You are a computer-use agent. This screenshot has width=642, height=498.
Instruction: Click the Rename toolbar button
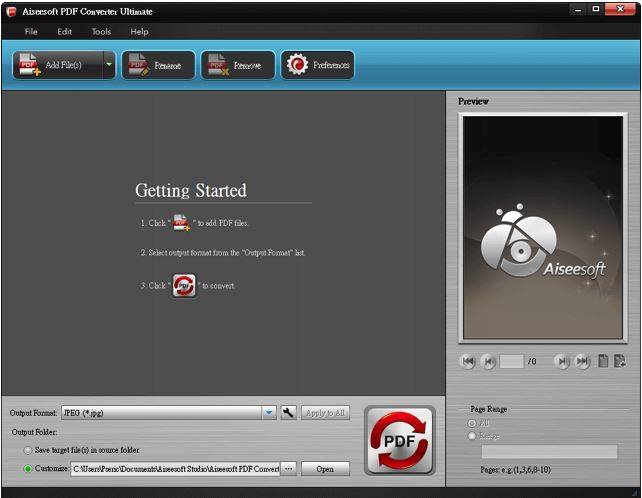pos(158,65)
